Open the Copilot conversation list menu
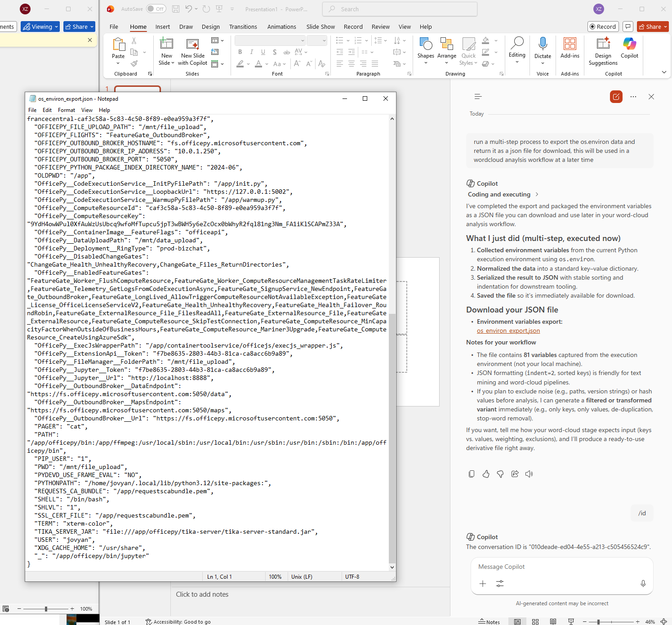The width and height of the screenshot is (672, 625). tap(478, 97)
